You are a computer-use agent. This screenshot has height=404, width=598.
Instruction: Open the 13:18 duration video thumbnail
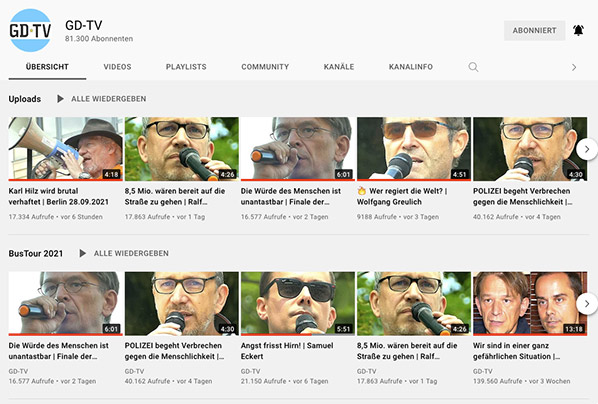pos(530,304)
